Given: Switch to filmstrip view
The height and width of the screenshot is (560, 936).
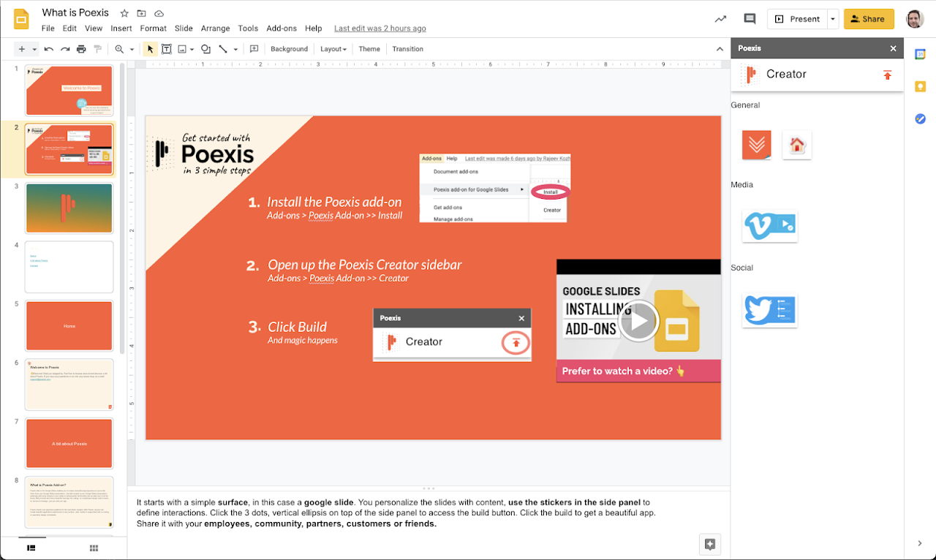Looking at the screenshot, I should (31, 548).
